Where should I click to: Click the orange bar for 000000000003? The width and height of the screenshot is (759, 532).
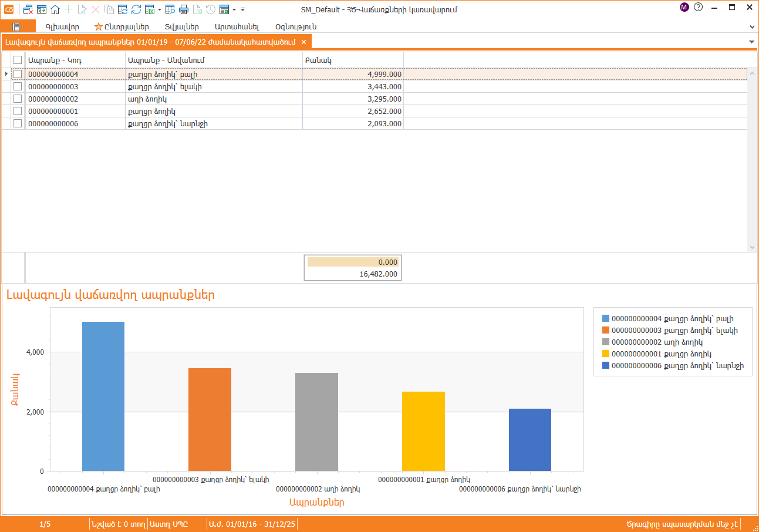(x=210, y=419)
